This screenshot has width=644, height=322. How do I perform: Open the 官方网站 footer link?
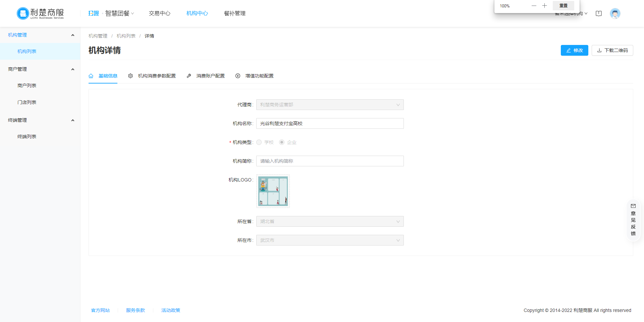pyautogui.click(x=101, y=310)
